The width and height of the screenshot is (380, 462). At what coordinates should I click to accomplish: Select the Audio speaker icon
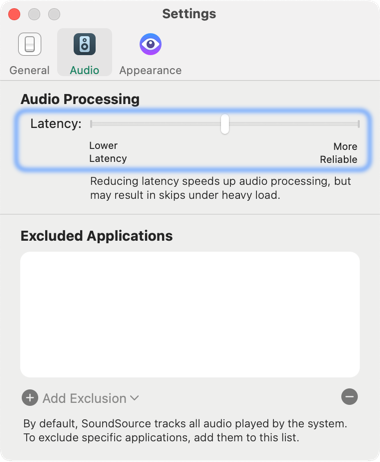click(x=85, y=44)
